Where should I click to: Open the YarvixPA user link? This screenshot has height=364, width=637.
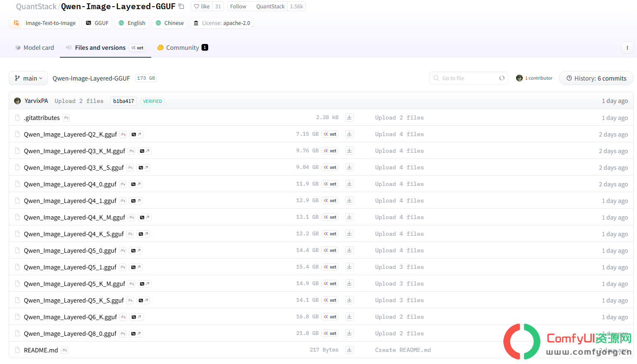[36, 101]
